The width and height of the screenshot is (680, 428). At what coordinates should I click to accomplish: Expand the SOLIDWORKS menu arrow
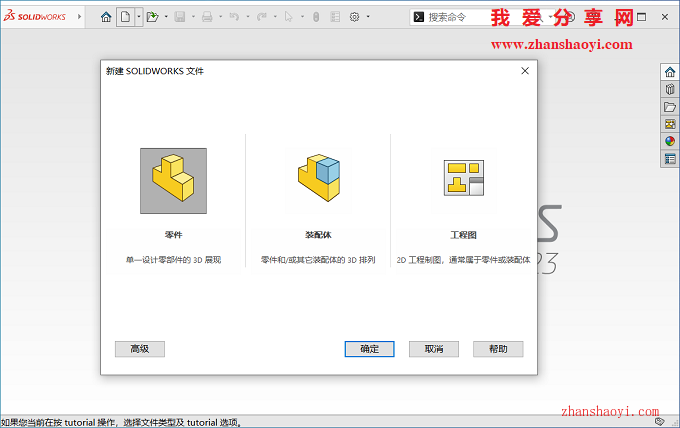pos(79,16)
